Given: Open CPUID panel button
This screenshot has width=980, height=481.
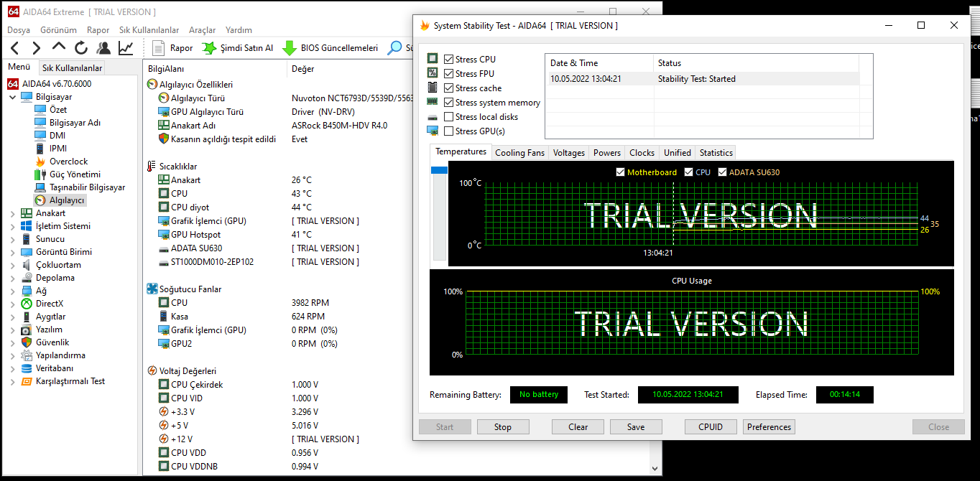Looking at the screenshot, I should click(x=711, y=427).
